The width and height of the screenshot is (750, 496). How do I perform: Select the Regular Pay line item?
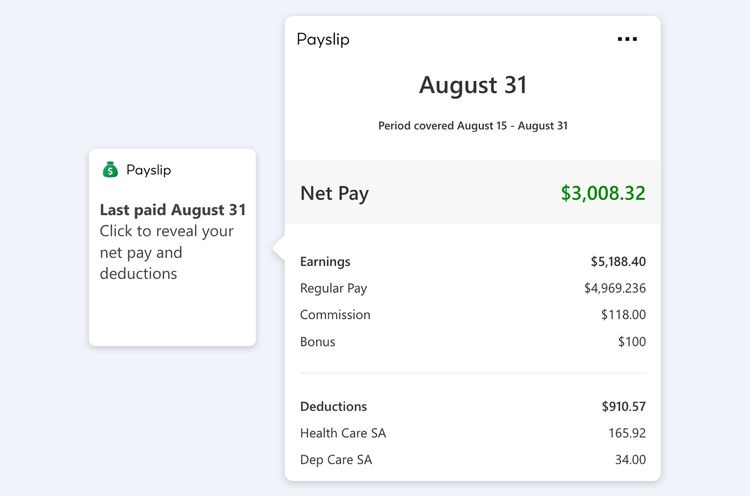(334, 288)
